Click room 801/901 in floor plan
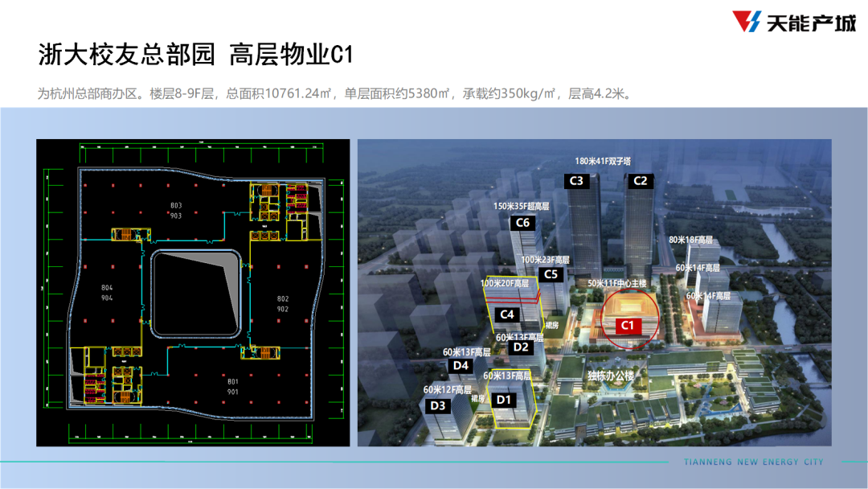 click(x=232, y=387)
